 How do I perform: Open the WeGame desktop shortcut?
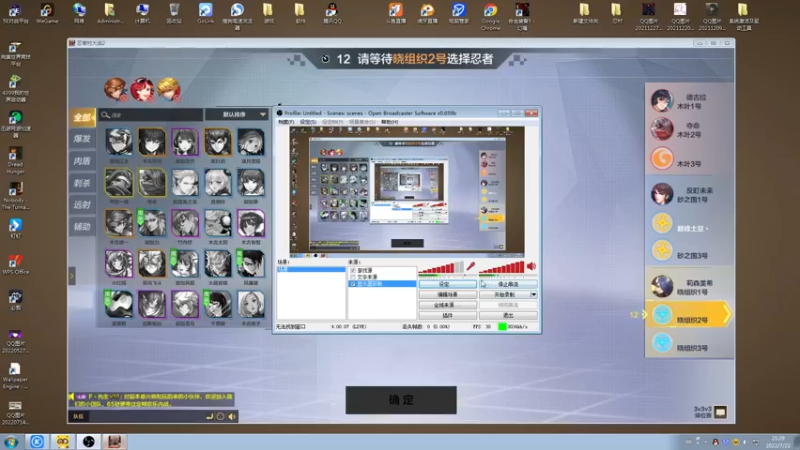coord(46,13)
